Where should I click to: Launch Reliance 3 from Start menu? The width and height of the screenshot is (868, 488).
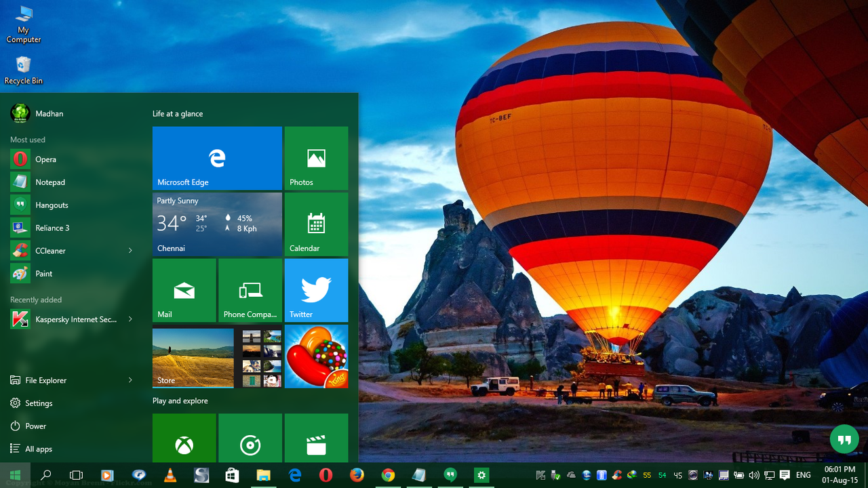pyautogui.click(x=71, y=228)
